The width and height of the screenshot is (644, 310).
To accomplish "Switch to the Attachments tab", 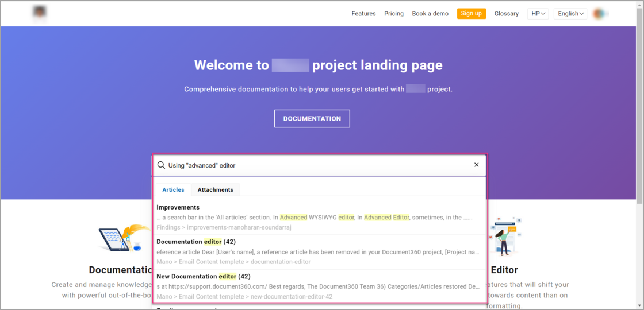I will click(215, 190).
